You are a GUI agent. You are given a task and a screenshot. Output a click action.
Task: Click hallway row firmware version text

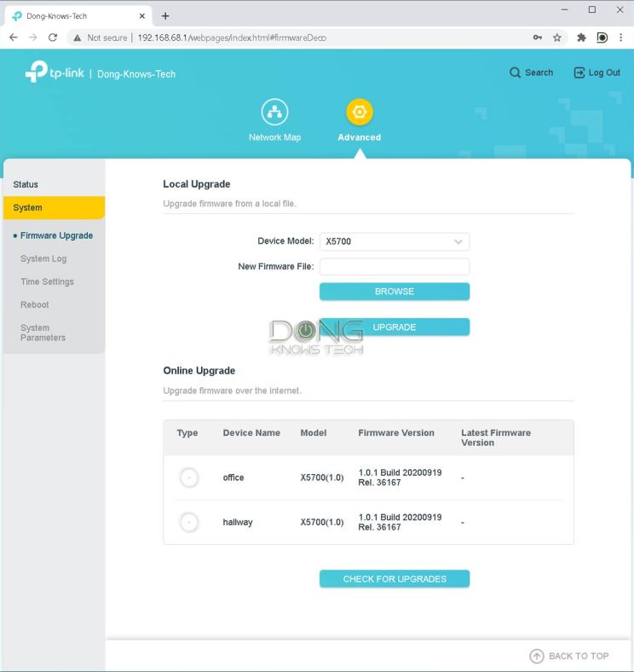click(x=400, y=522)
